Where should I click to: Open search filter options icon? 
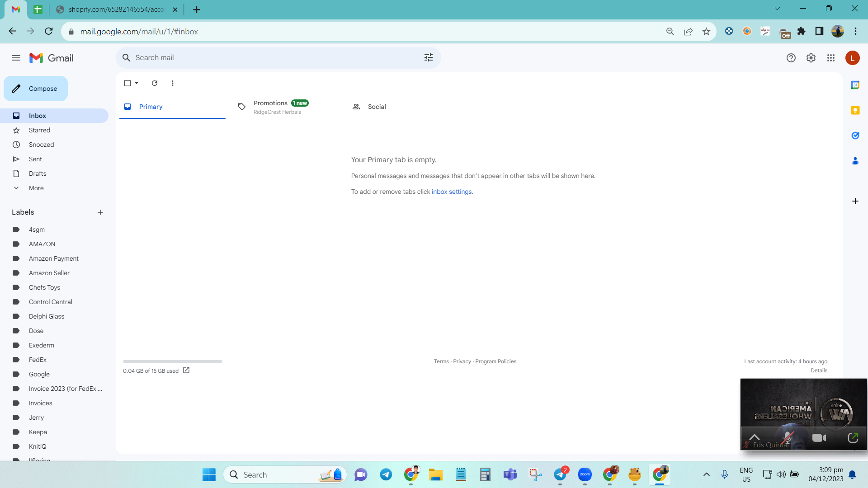(x=428, y=58)
